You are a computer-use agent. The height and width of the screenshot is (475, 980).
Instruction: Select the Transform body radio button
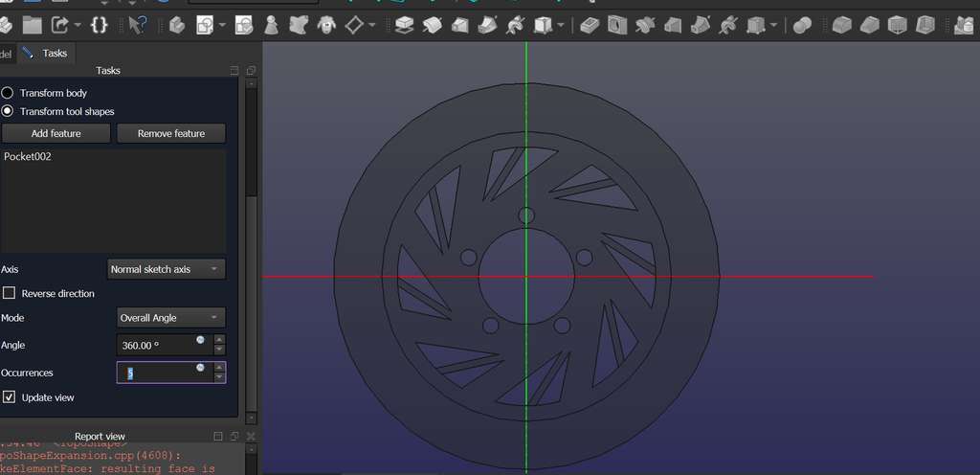7,93
